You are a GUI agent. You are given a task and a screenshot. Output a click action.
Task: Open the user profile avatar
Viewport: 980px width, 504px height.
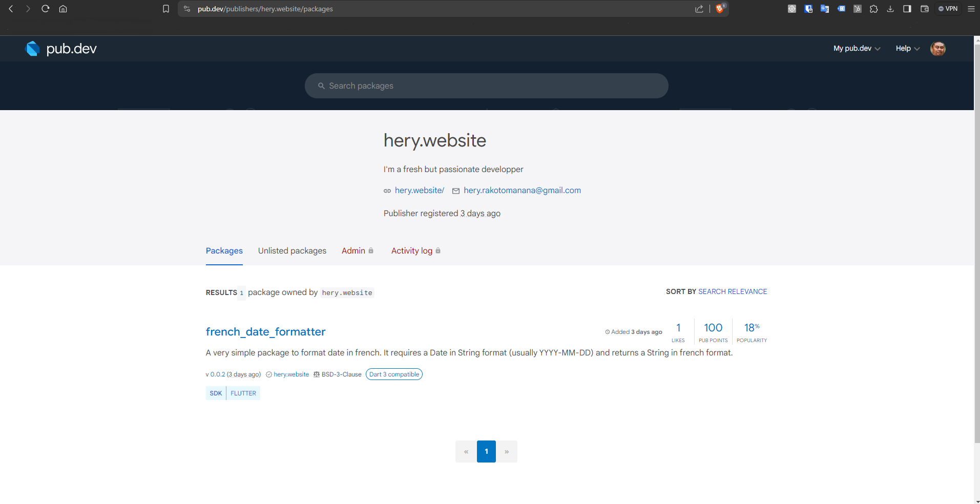pos(938,49)
